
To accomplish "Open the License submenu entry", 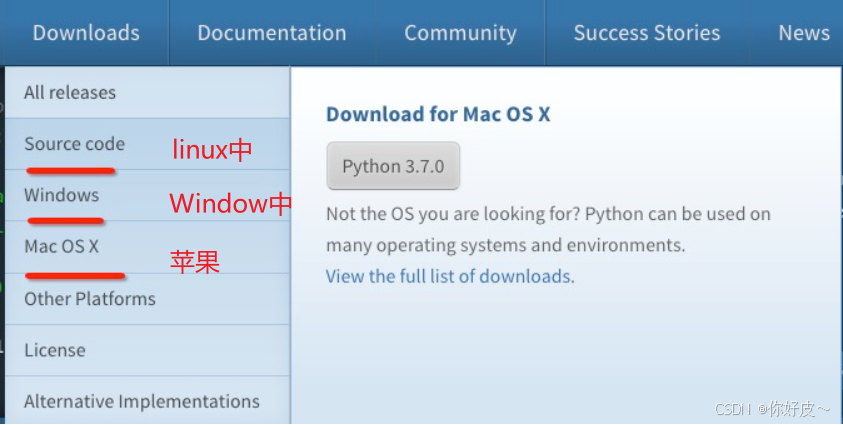I will [x=147, y=350].
